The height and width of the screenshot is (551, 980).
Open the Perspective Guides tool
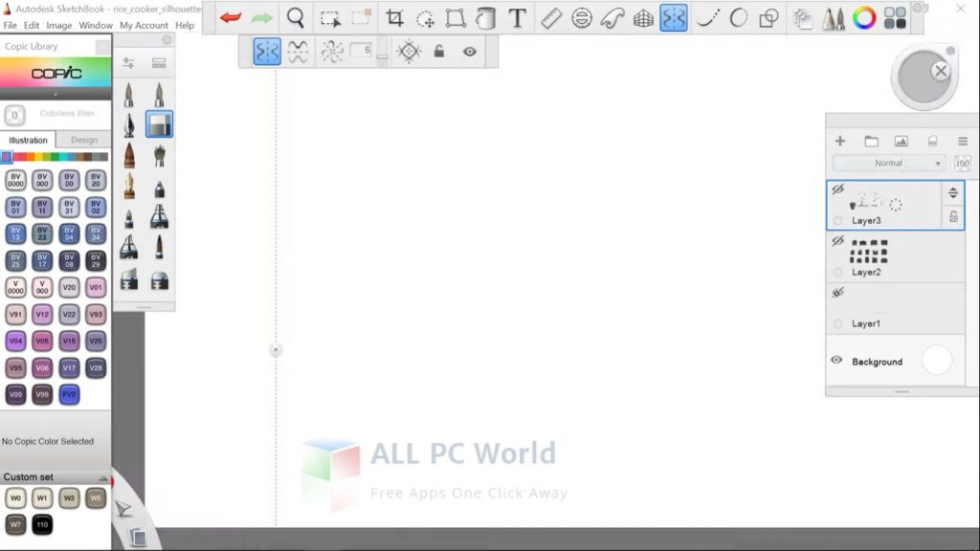click(643, 19)
